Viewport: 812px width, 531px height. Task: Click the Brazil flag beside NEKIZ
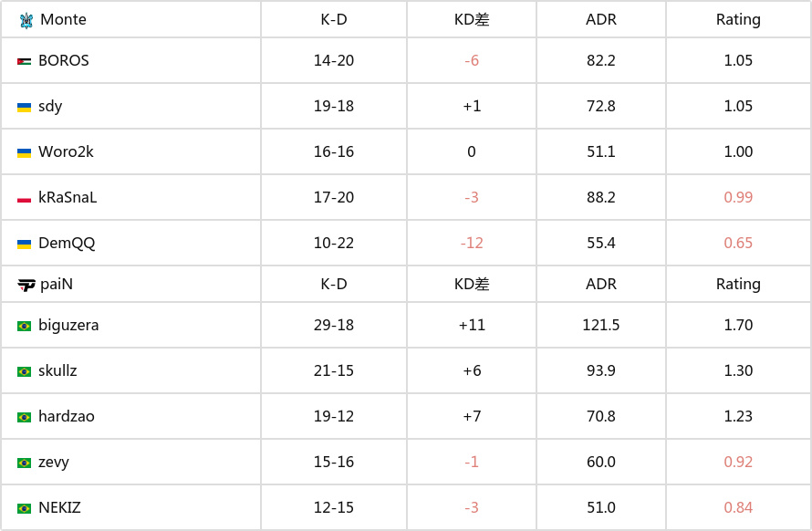pyautogui.click(x=24, y=508)
